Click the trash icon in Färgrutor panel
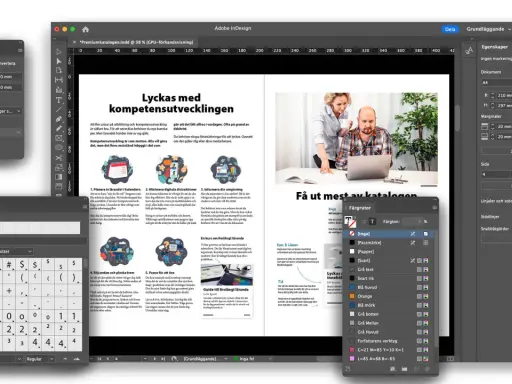512x384 pixels. (x=427, y=369)
